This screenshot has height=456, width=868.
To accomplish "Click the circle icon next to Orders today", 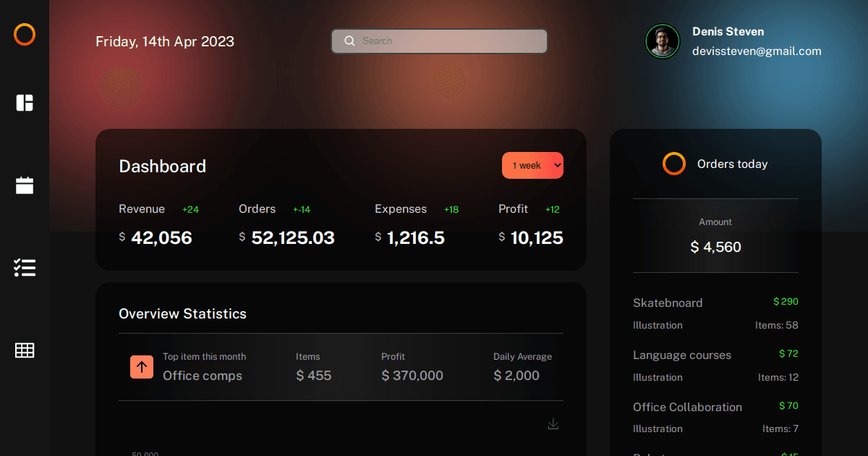I will coord(673,164).
